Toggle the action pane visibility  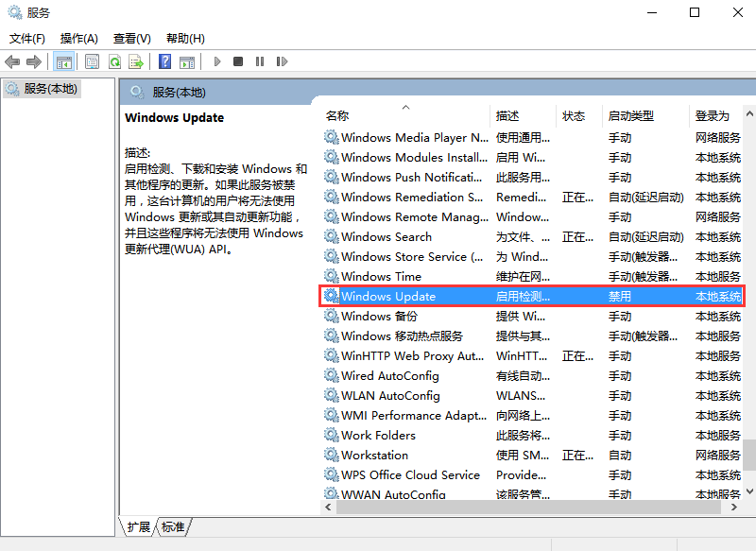click(186, 61)
